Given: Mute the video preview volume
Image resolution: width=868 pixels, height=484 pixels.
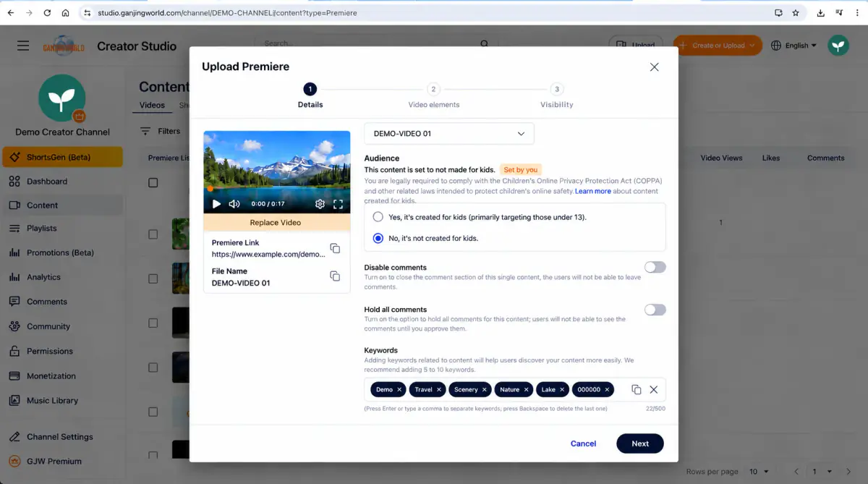Looking at the screenshot, I should (x=234, y=204).
